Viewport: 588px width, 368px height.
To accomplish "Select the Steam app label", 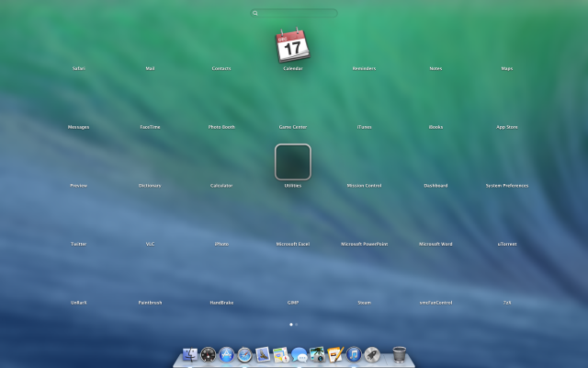I will coord(364,303).
